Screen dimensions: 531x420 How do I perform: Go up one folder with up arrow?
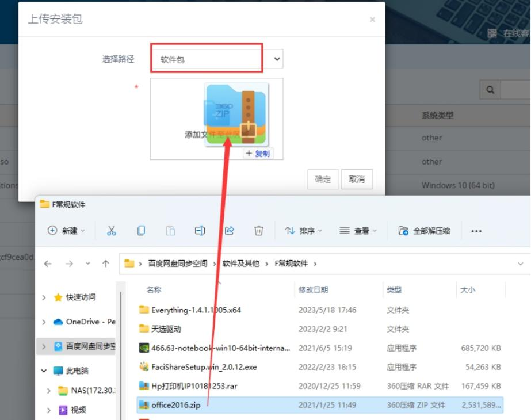coord(106,264)
